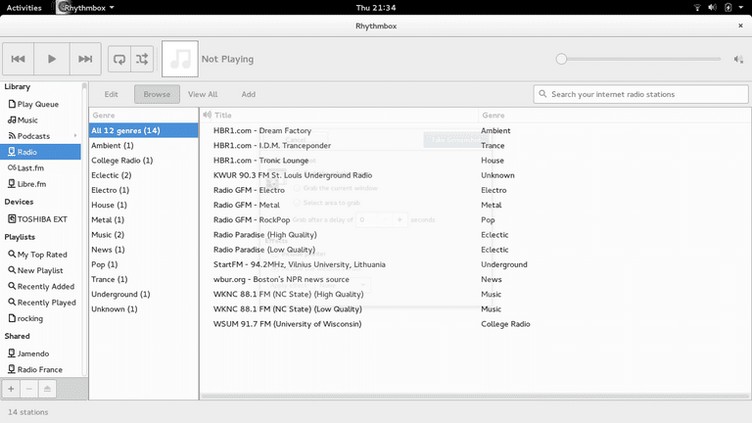This screenshot has height=423, width=752.
Task: Focus the internet radio stations search field
Action: click(x=641, y=94)
